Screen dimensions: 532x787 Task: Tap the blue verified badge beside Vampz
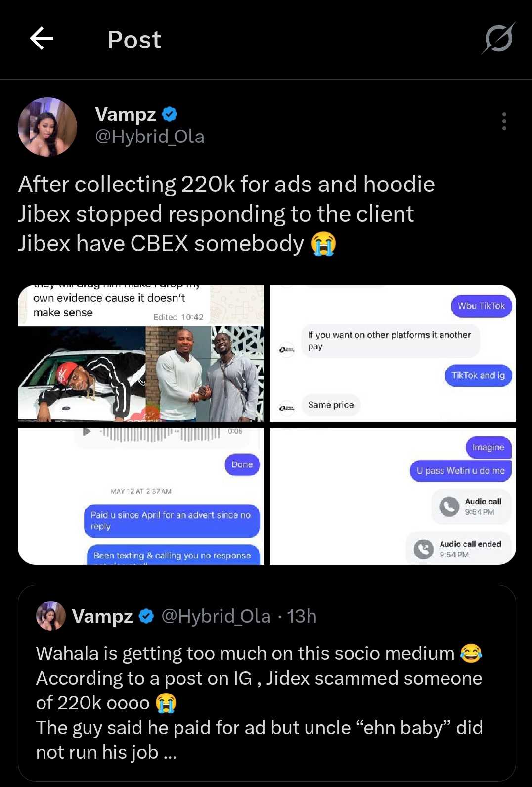170,114
